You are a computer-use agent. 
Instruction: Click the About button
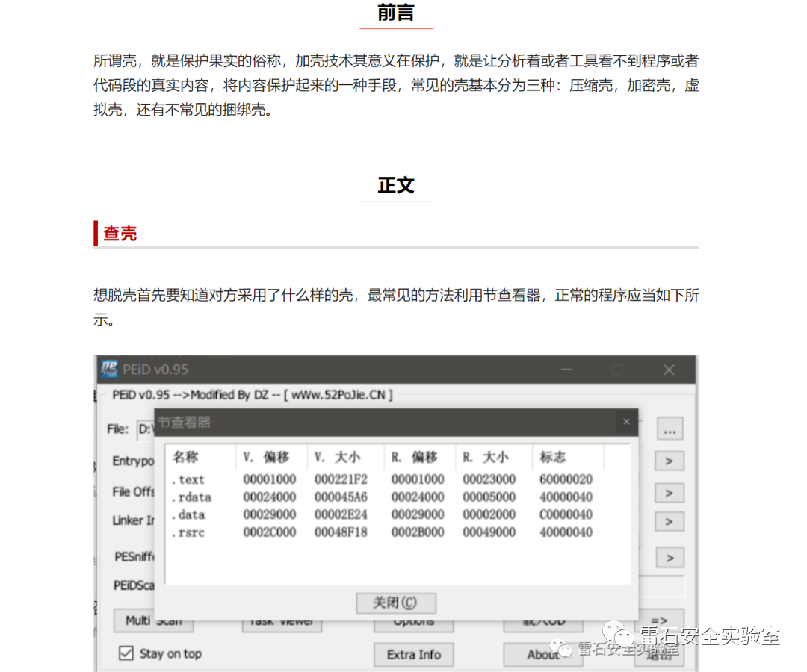coord(542,655)
